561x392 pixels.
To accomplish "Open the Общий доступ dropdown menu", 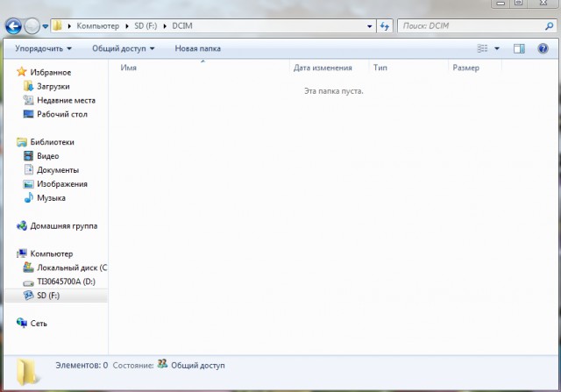I will point(123,48).
